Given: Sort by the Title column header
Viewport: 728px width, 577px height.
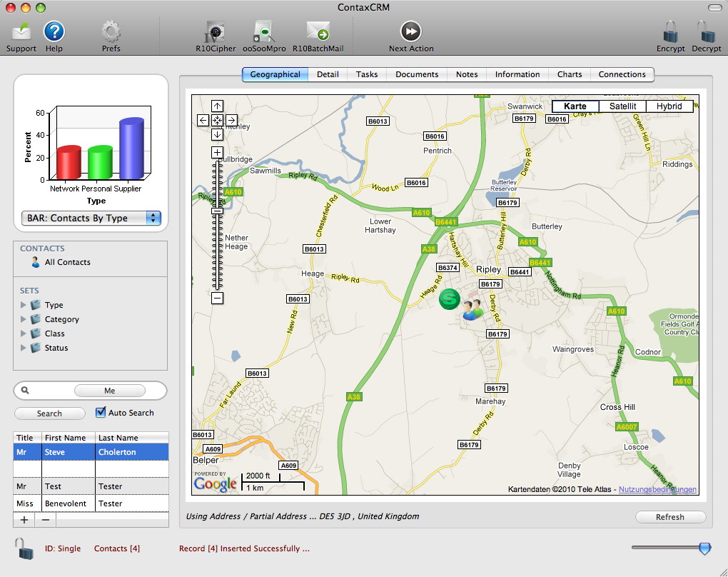Looking at the screenshot, I should 27,438.
